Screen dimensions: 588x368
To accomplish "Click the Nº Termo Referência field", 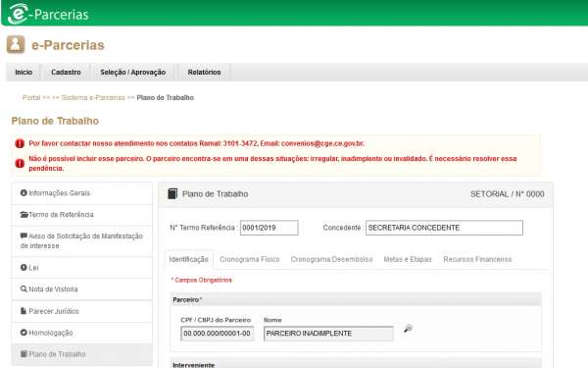I will pos(269,228).
